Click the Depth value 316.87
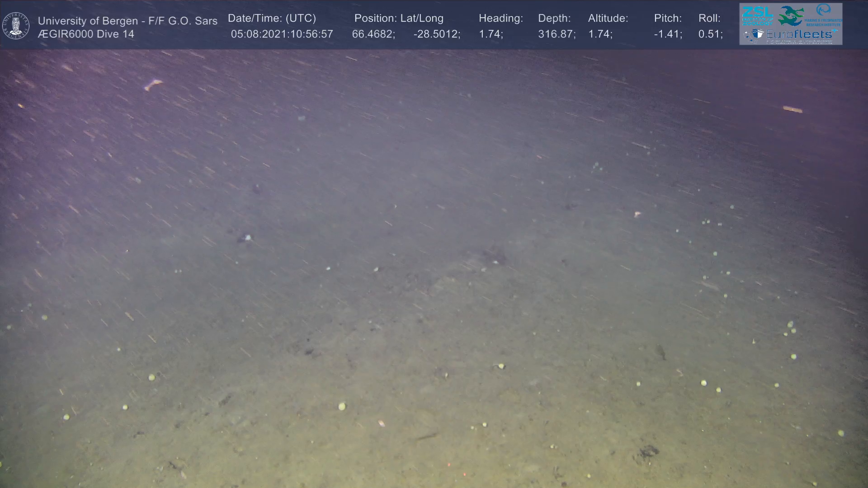Image resolution: width=868 pixels, height=488 pixels. 557,34
